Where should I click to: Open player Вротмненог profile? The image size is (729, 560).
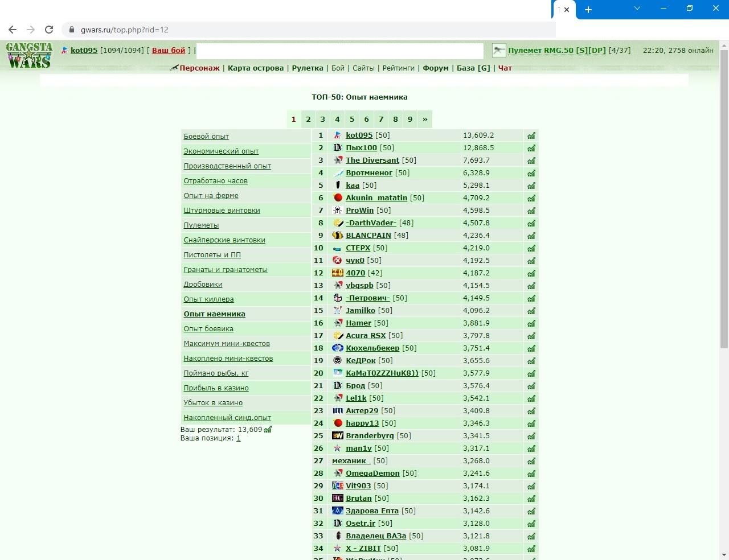(x=369, y=173)
